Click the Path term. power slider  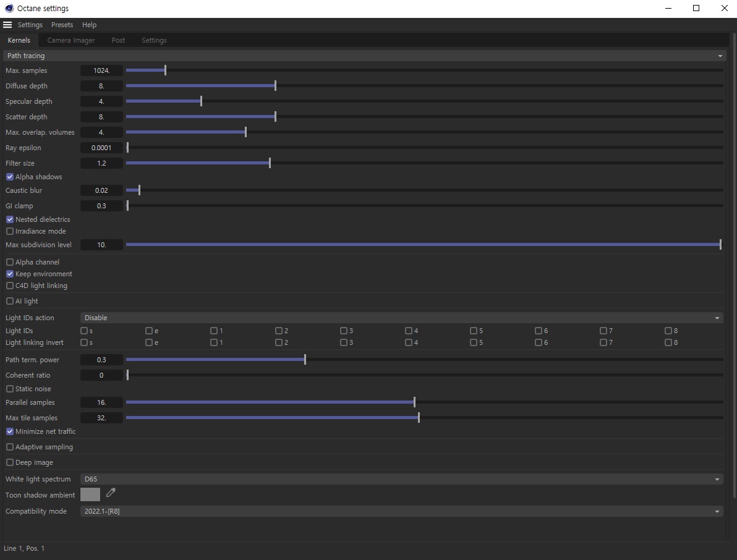pyautogui.click(x=424, y=360)
